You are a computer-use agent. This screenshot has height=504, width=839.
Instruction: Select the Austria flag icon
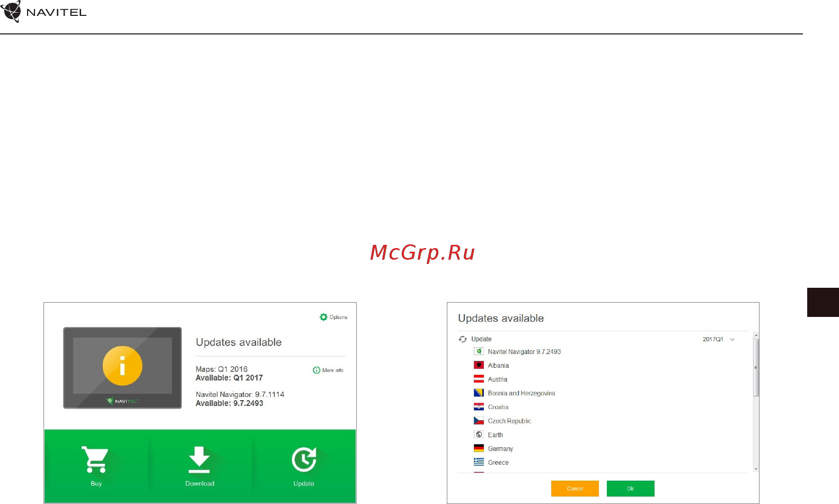tap(479, 379)
